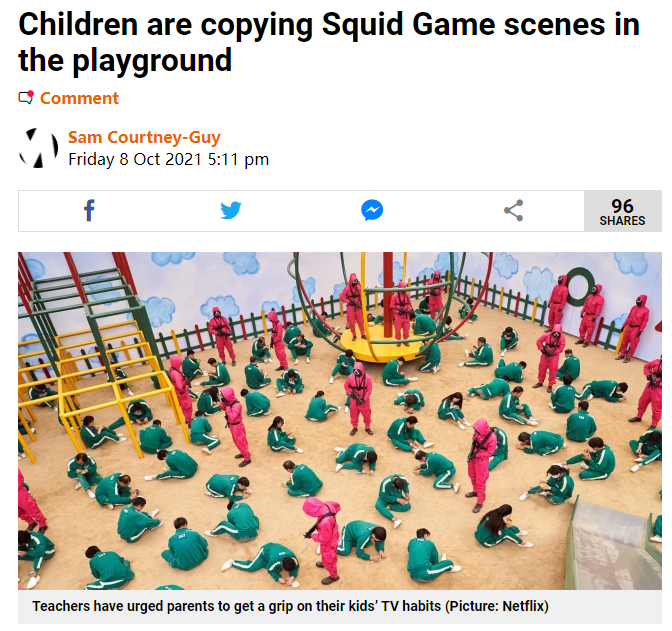Open Sam Courtney-Guy author page link
Image resolution: width=672 pixels, height=631 pixels.
point(144,138)
